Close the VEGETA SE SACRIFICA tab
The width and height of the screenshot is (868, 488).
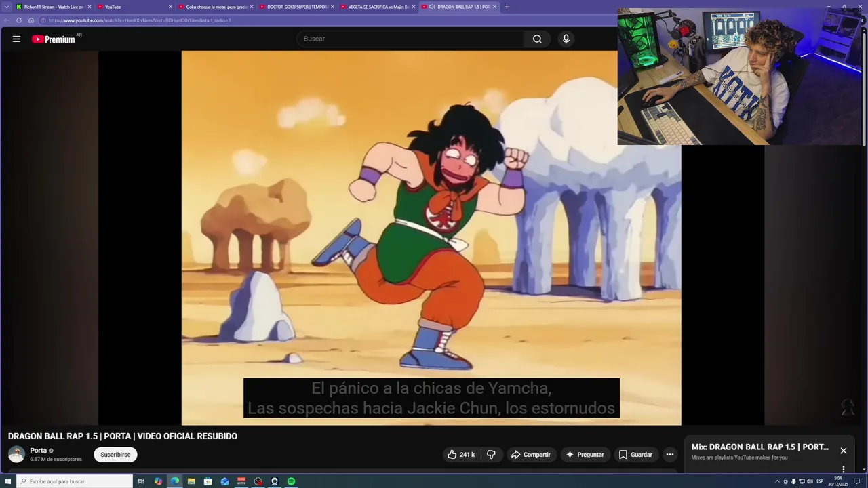click(414, 7)
